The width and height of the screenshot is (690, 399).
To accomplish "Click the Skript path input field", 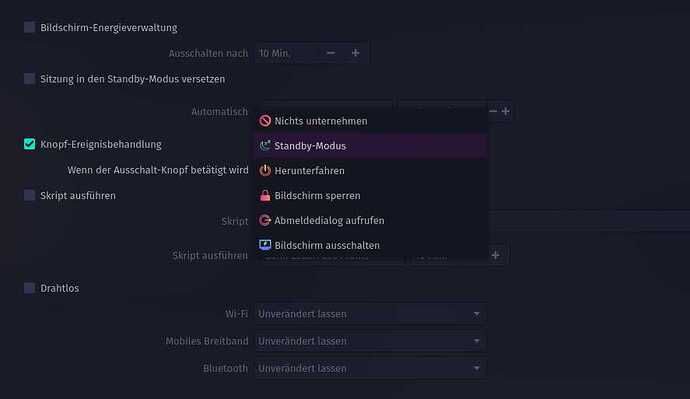I will click(589, 220).
